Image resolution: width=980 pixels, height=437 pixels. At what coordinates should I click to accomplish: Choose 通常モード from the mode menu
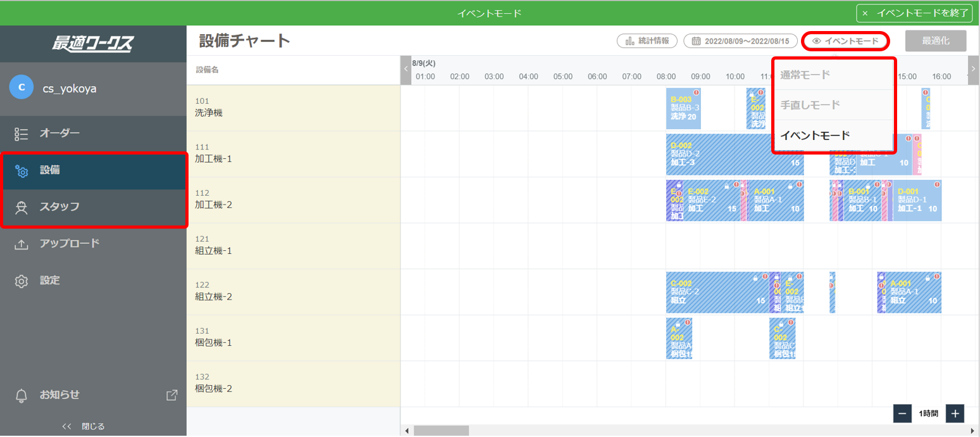click(x=834, y=74)
